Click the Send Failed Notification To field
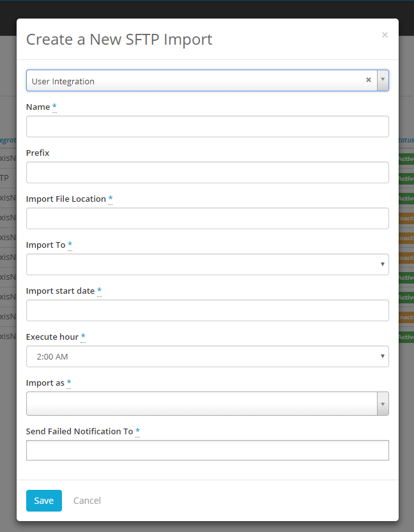 (x=207, y=450)
